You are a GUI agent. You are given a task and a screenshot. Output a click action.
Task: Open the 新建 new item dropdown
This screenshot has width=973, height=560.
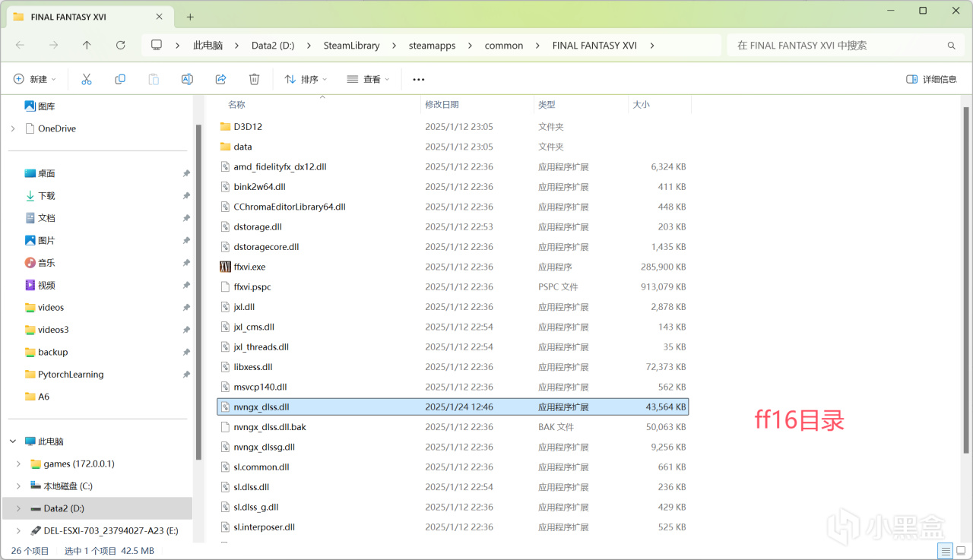(35, 79)
